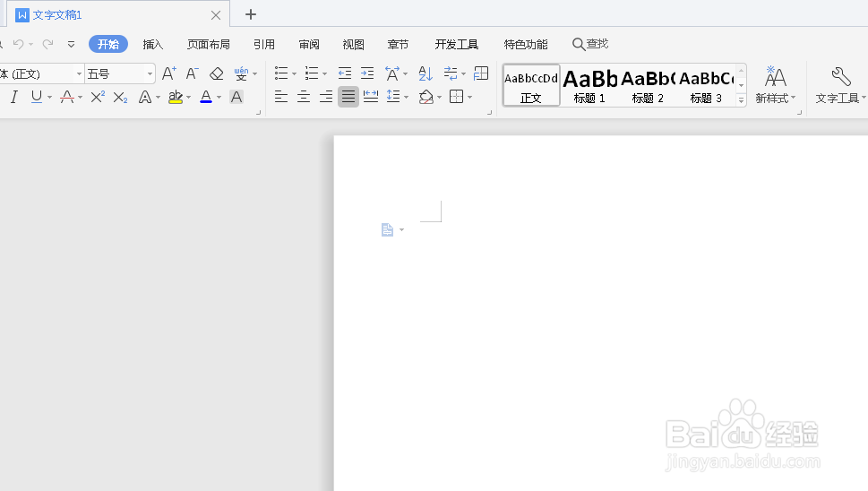Expand highlight color dropdown arrow
This screenshot has height=491, width=868.
(189, 98)
